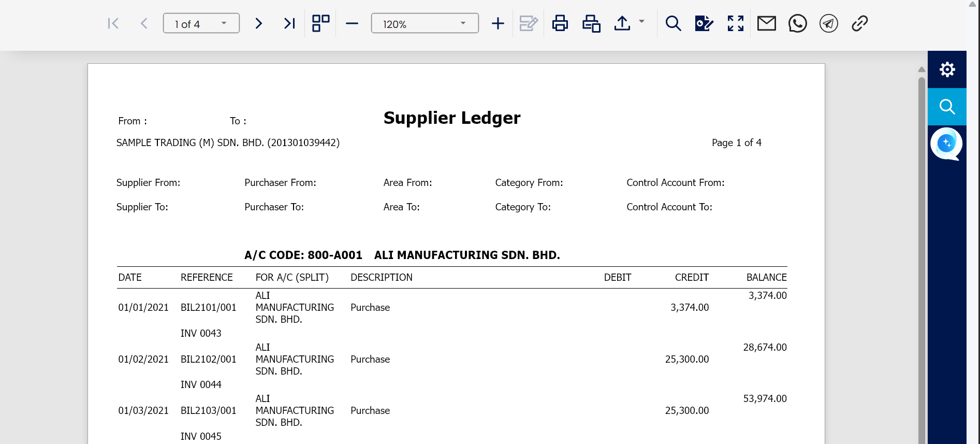Share report through Telegram
The image size is (980, 444).
(x=828, y=23)
